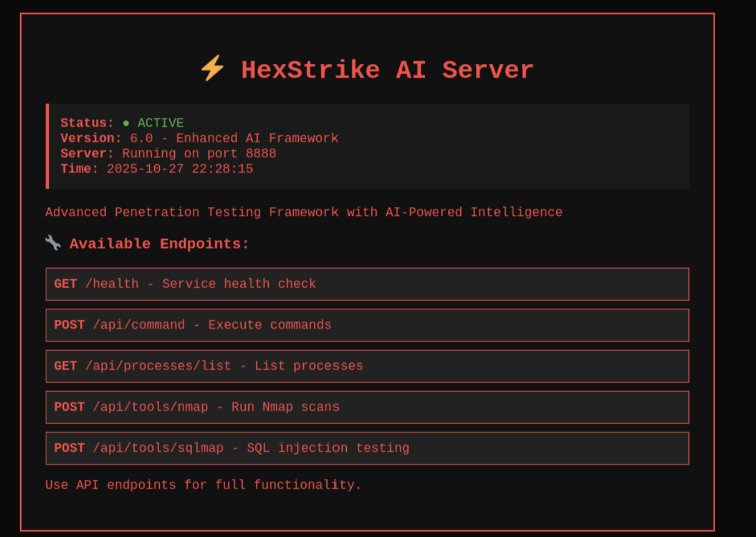Select the ACTIVE status text

click(x=160, y=123)
